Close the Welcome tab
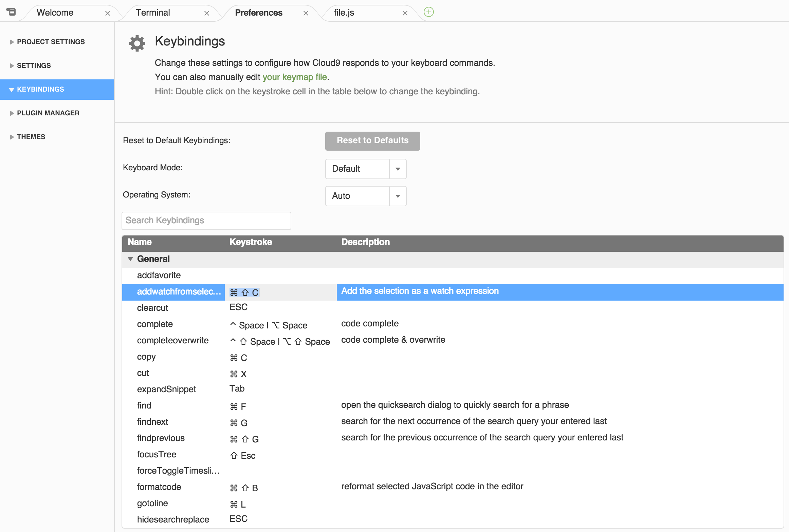The width and height of the screenshot is (789, 532). (x=108, y=13)
